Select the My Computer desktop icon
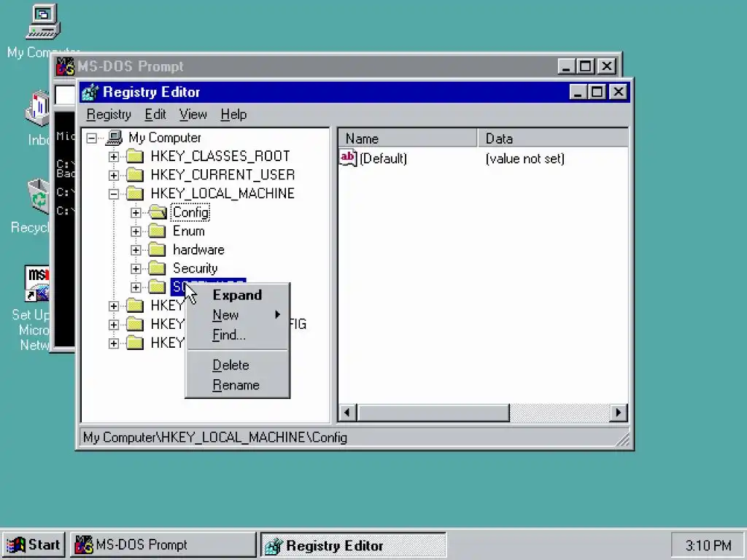Image resolution: width=747 pixels, height=560 pixels. pyautogui.click(x=43, y=21)
